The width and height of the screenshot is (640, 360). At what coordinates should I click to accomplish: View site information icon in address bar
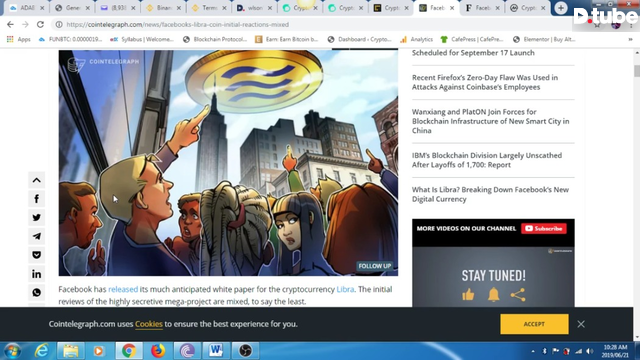(59, 24)
